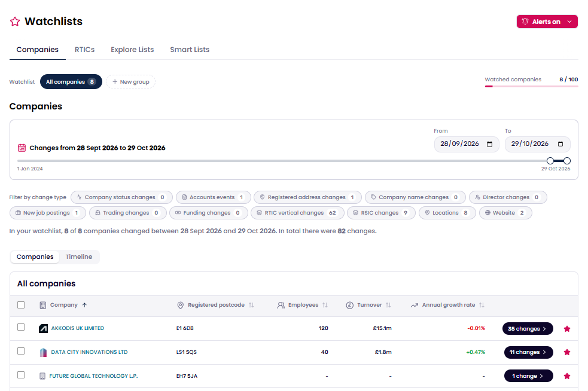Open AKKODIS UK LIMITED company link
Image resolution: width=588 pixels, height=391 pixels.
point(78,328)
